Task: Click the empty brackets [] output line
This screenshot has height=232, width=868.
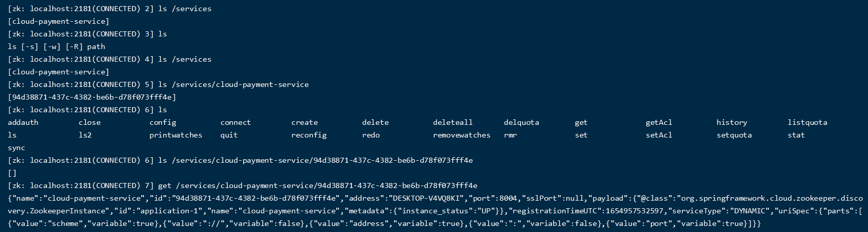Action: click(12, 173)
